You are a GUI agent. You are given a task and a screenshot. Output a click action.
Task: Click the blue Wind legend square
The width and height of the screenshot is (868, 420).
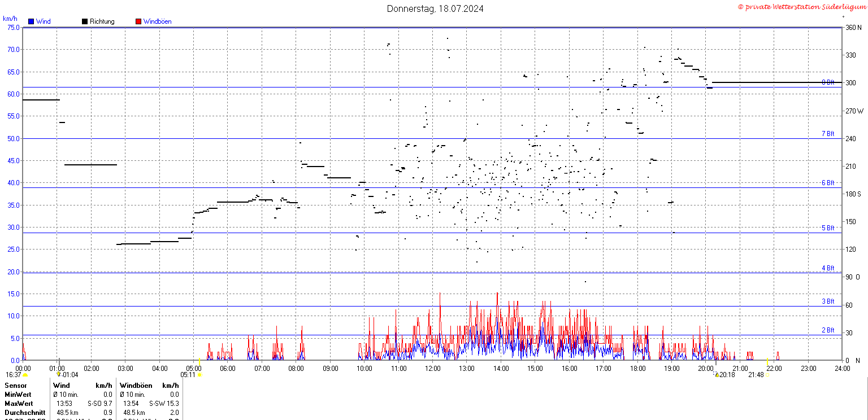[x=31, y=21]
